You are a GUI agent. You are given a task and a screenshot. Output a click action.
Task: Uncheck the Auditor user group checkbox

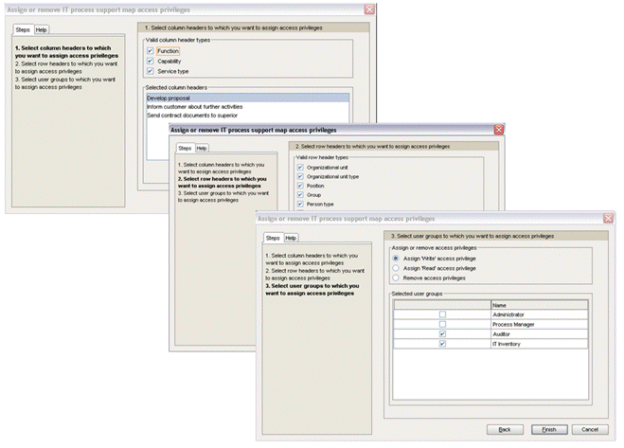pos(442,334)
